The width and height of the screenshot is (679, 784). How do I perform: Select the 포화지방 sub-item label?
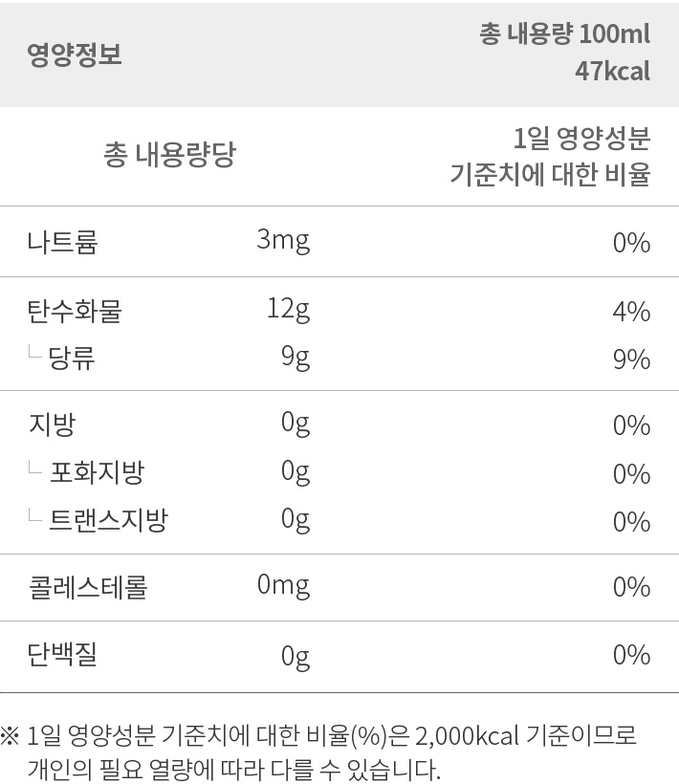(x=97, y=472)
